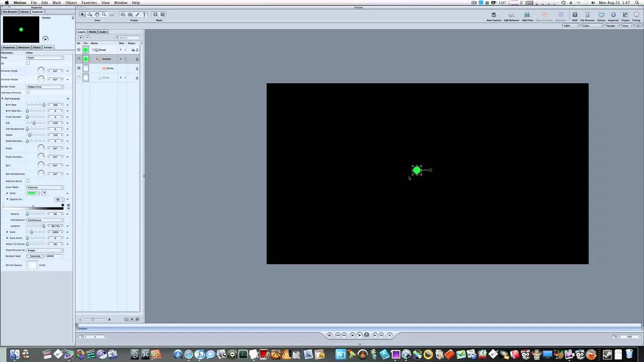
Task: Expand the Color parameter disclosure triangle
Action: tap(7, 193)
